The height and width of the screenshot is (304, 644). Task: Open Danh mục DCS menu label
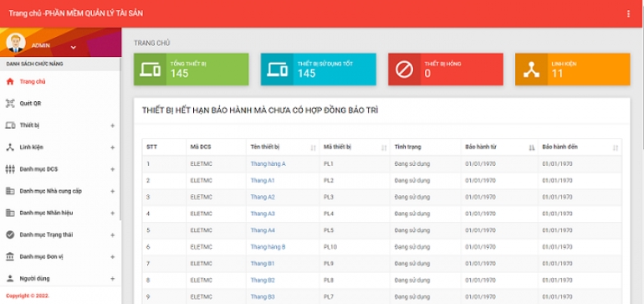coord(38,169)
